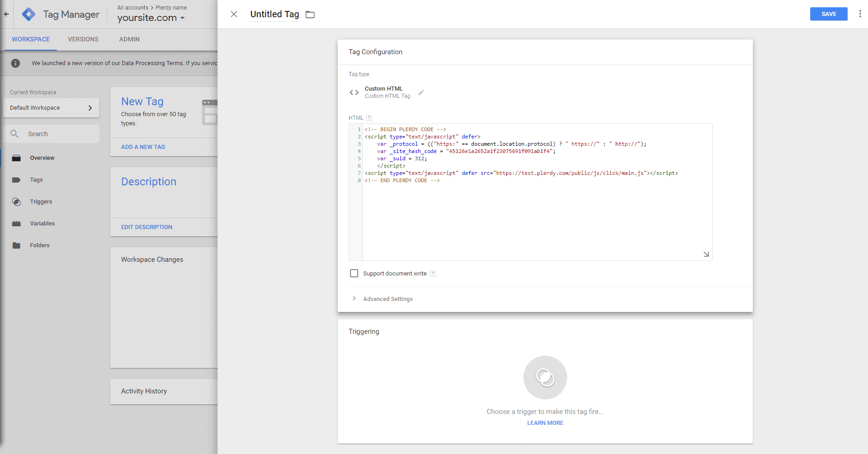Select Folders in the sidebar

tap(40, 245)
